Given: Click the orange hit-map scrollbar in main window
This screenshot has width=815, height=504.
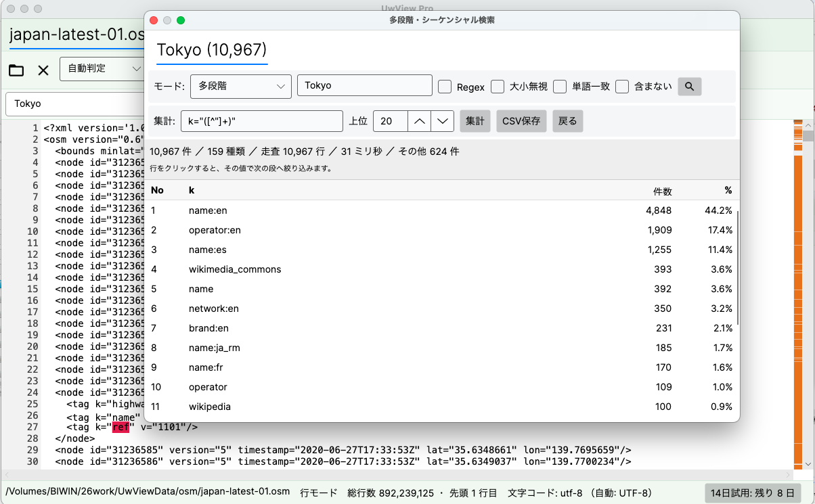Looking at the screenshot, I should point(797,294).
